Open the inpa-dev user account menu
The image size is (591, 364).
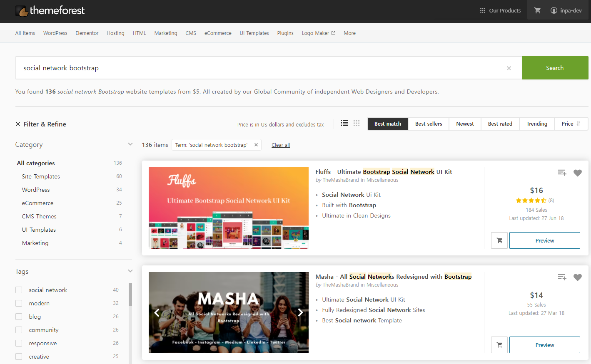566,10
